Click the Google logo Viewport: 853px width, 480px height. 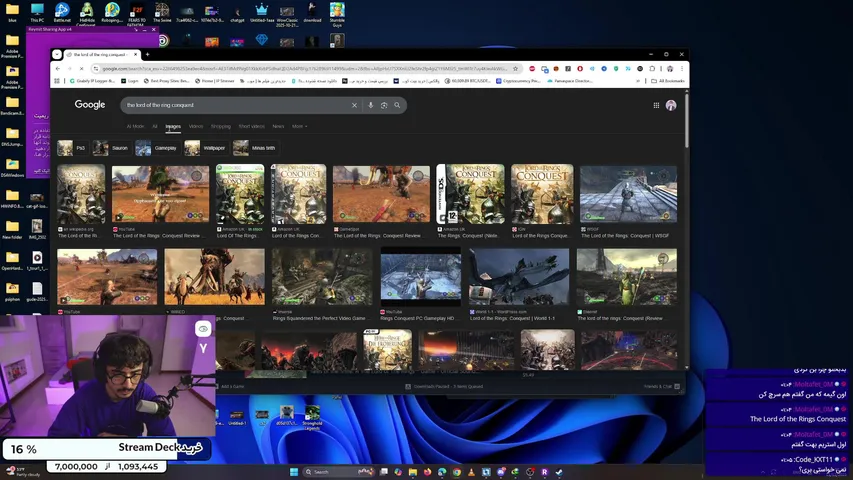90,104
